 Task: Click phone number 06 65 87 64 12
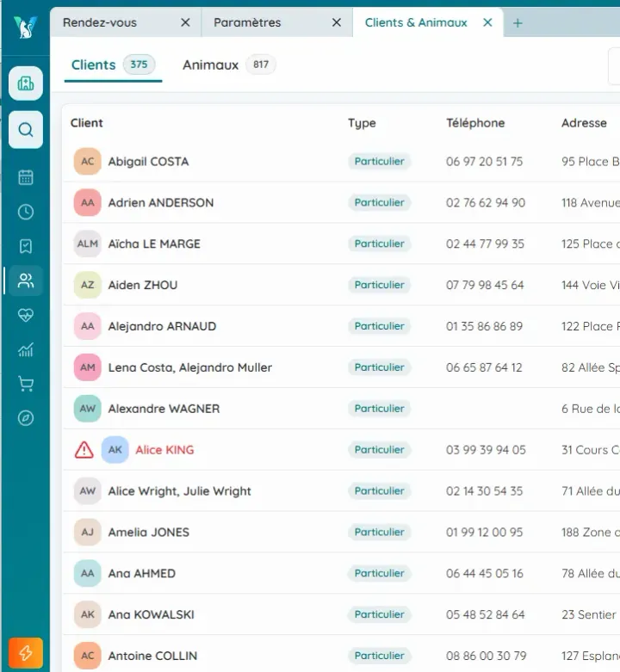(x=484, y=367)
